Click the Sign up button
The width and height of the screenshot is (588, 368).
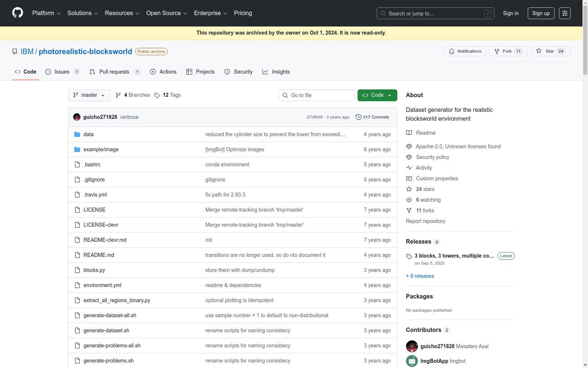541,13
